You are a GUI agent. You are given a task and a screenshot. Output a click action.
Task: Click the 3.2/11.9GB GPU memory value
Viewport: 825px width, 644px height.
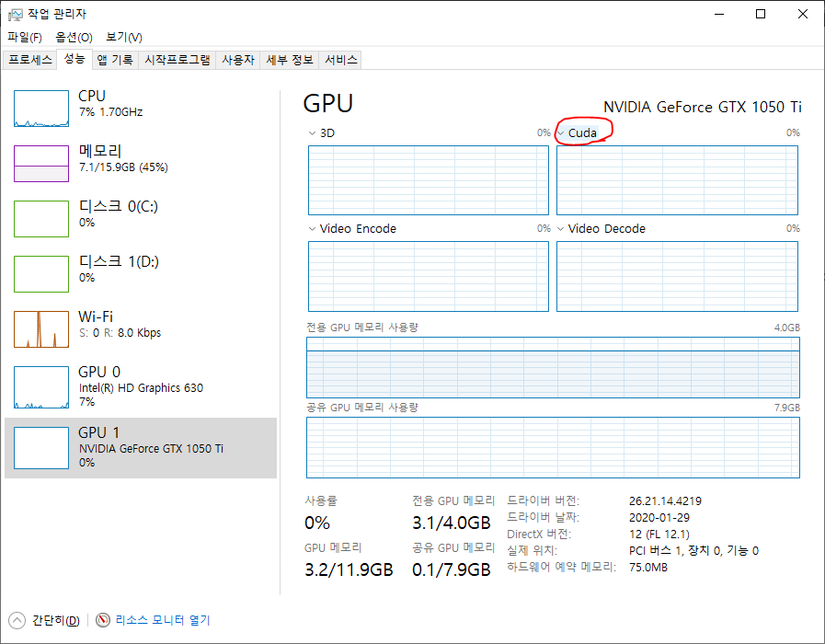coord(349,569)
